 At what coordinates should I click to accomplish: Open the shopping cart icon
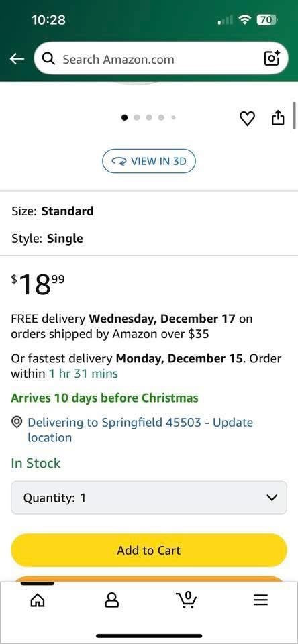[187, 600]
